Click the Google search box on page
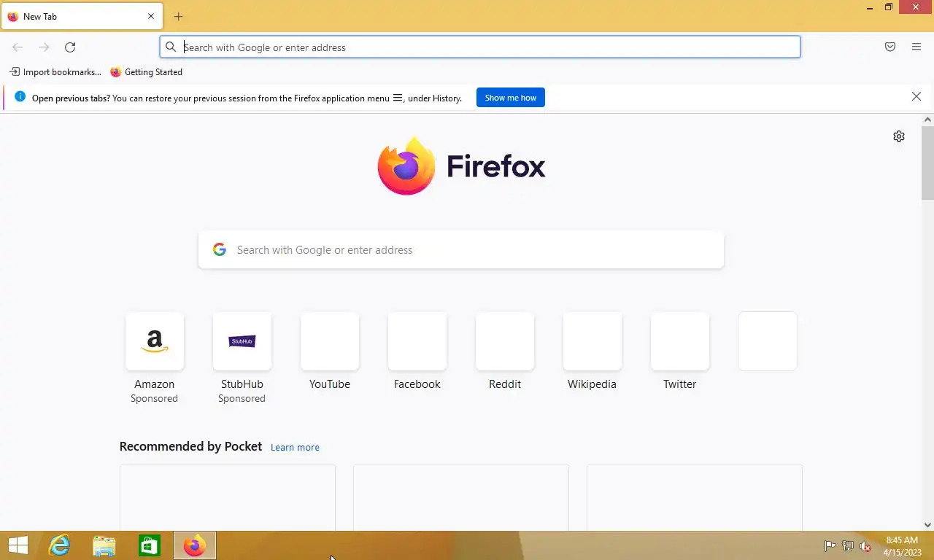Viewport: 934px width, 560px height. (461, 250)
